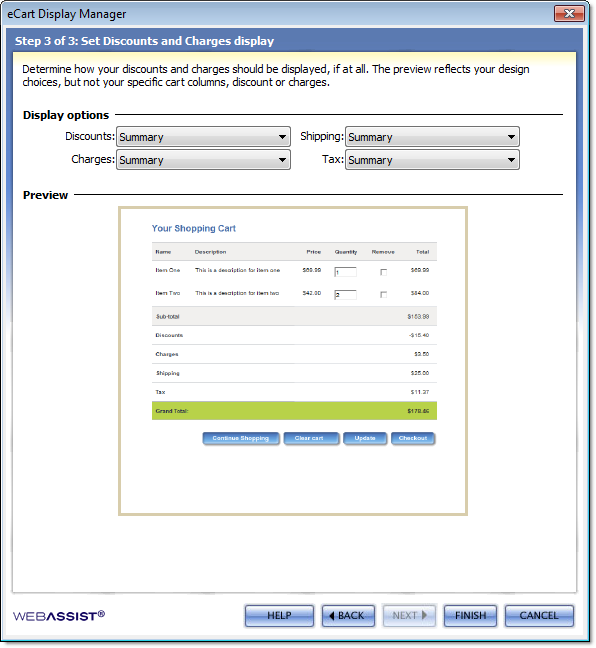Open the Shipping display dropdown
Image resolution: width=596 pixels, height=648 pixels.
click(432, 137)
